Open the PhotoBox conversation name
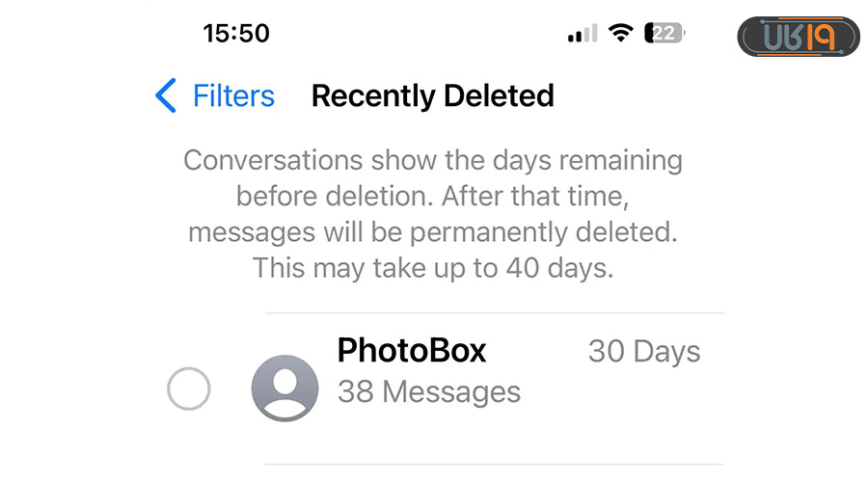The height and width of the screenshot is (482, 868). pos(412,351)
